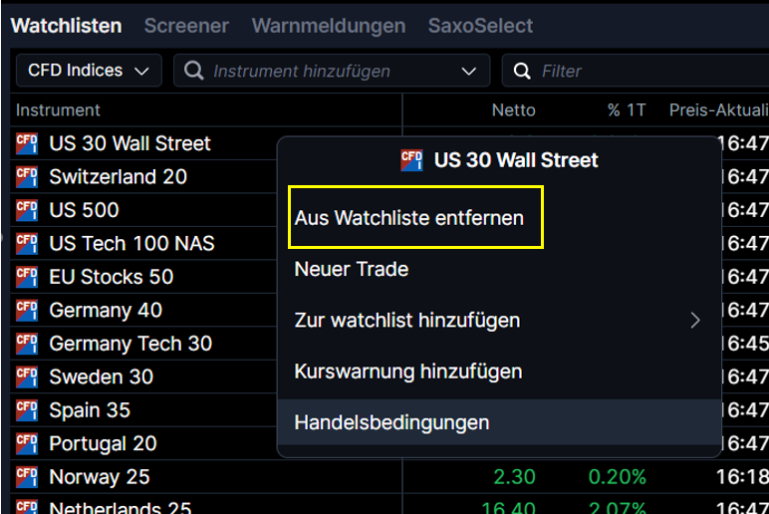769x514 pixels.
Task: Choose Neuer Trade in the context menu
Action: pyautogui.click(x=351, y=269)
